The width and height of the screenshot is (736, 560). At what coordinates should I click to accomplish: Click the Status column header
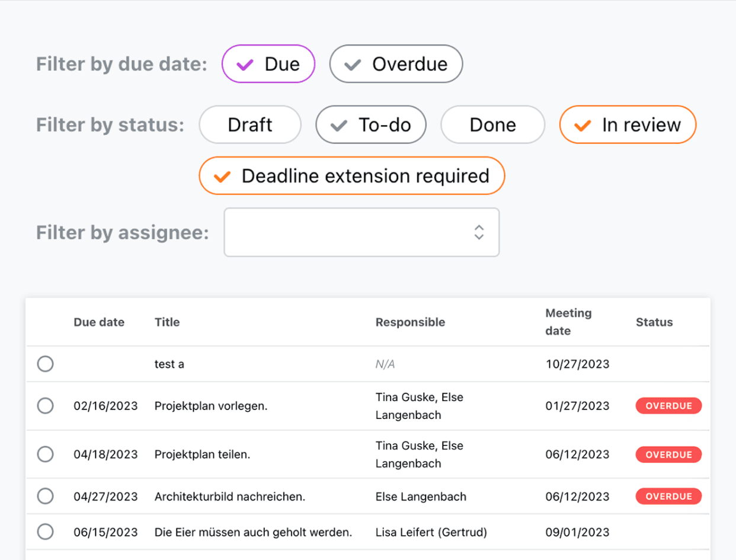(x=654, y=322)
